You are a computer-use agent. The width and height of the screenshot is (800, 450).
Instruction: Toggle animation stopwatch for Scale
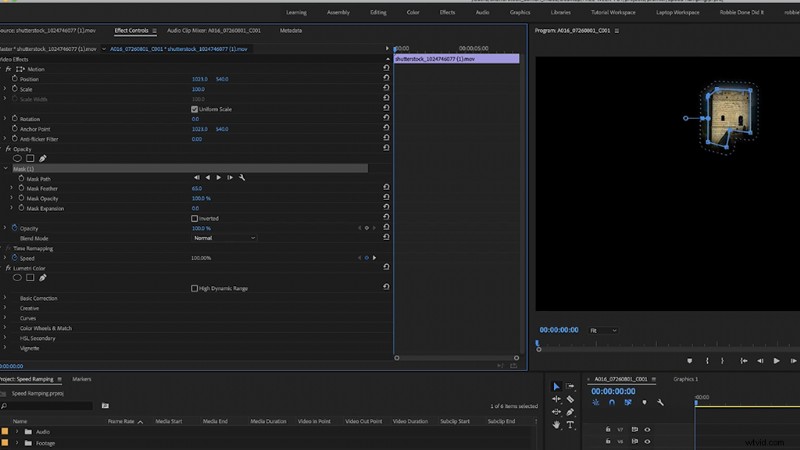14,89
